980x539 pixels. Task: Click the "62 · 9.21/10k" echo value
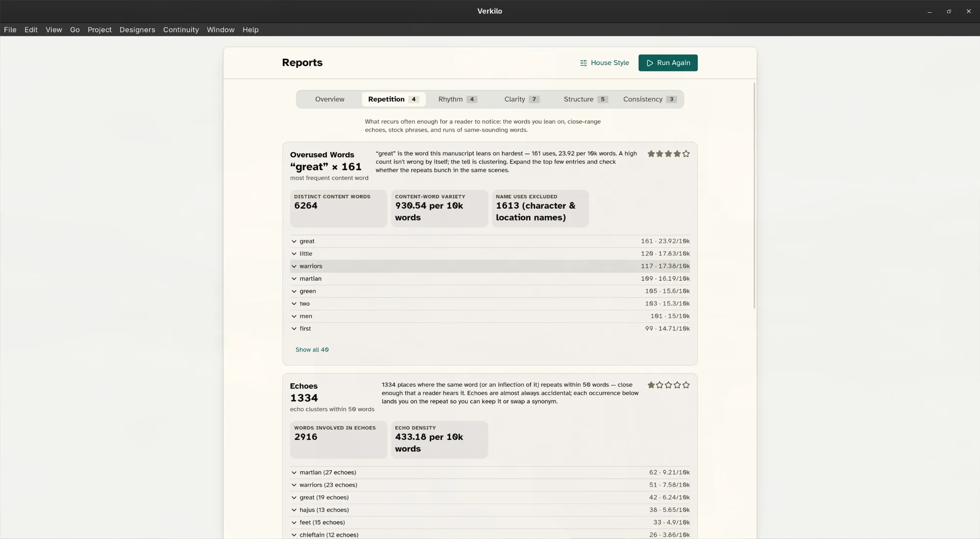pos(669,472)
